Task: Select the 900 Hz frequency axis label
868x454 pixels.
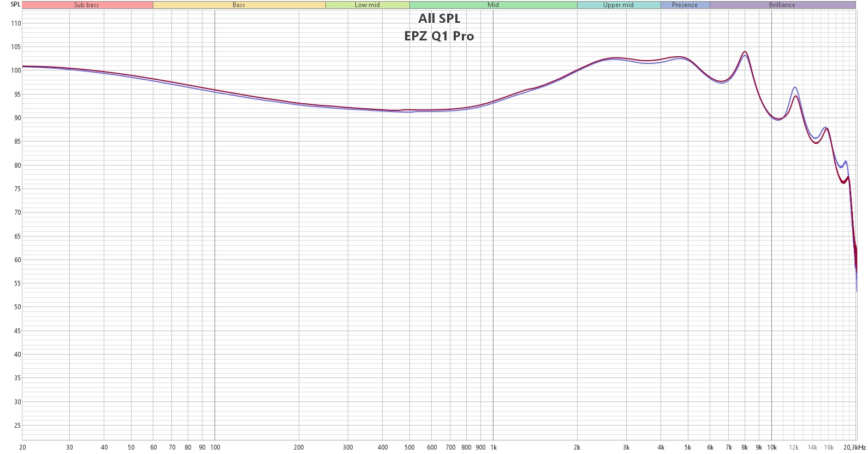Action: (480, 447)
